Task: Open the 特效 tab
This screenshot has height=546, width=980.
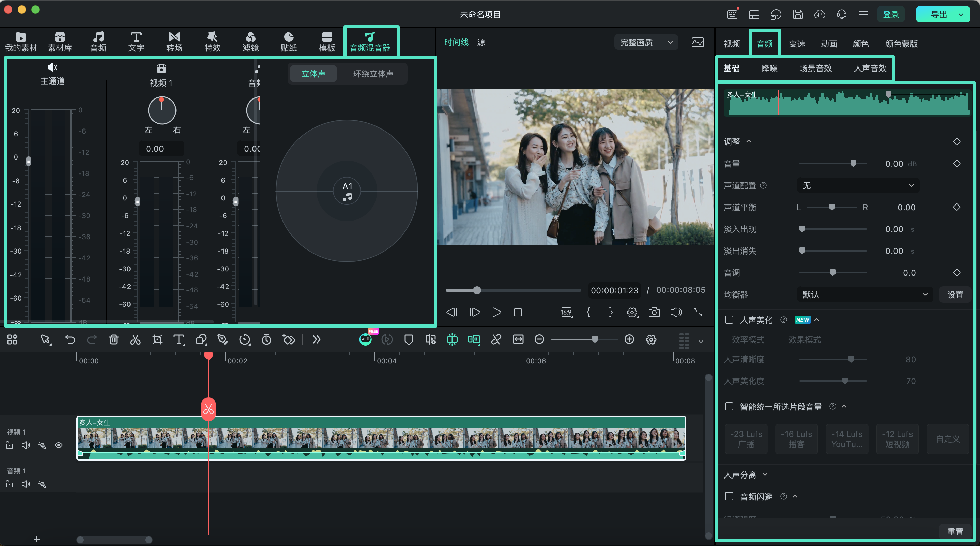Action: (x=212, y=42)
